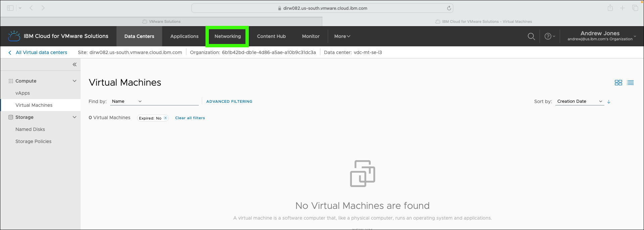
Task: Click Clear all filters
Action: click(x=190, y=118)
